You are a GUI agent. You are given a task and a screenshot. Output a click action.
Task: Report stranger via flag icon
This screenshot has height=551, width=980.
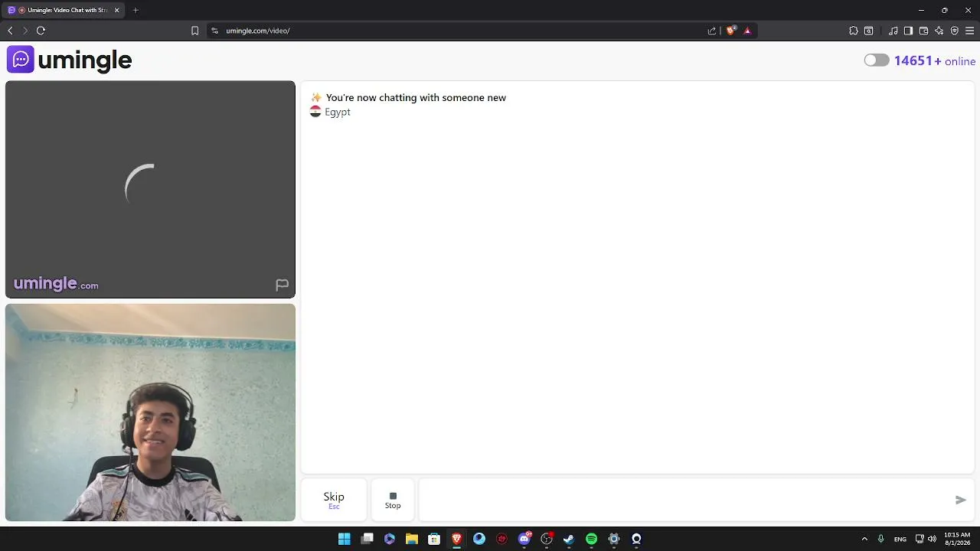tap(282, 285)
